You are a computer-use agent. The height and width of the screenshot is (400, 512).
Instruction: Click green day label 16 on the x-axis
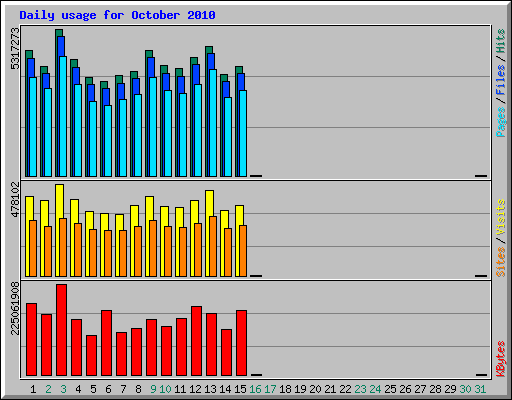[255, 389]
